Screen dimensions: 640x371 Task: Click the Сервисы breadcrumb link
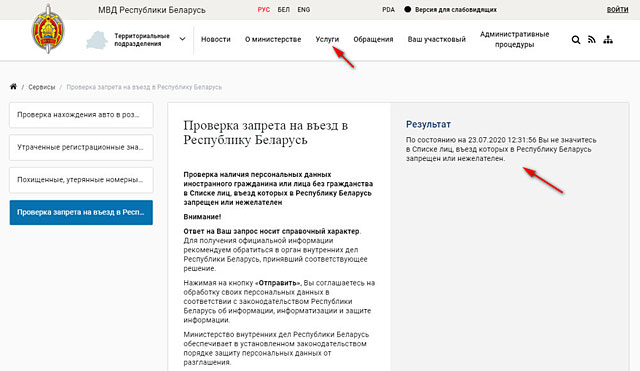(x=42, y=87)
